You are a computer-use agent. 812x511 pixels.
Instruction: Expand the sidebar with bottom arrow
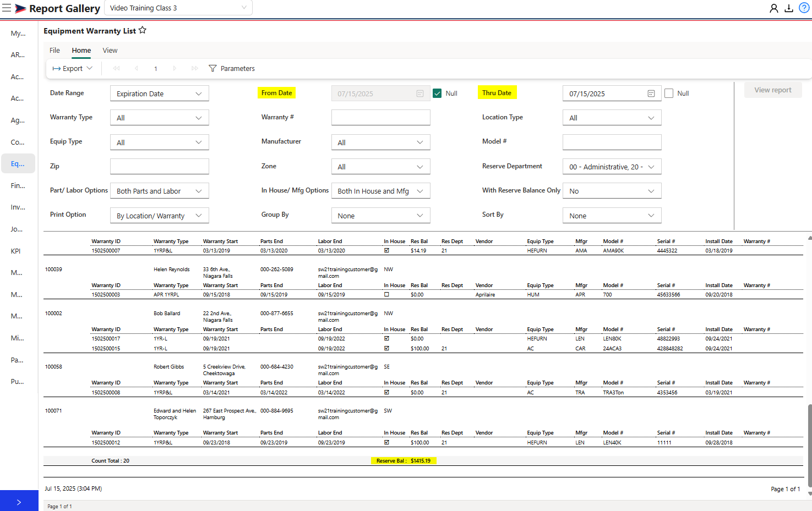point(19,501)
